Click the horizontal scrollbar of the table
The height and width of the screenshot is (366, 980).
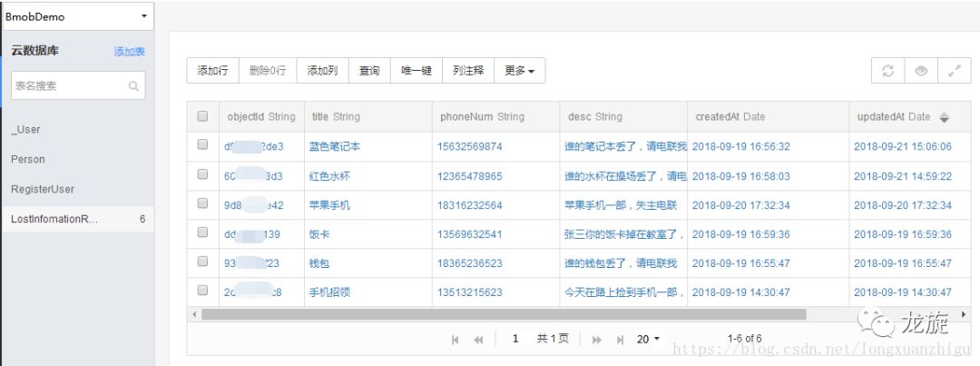503,314
